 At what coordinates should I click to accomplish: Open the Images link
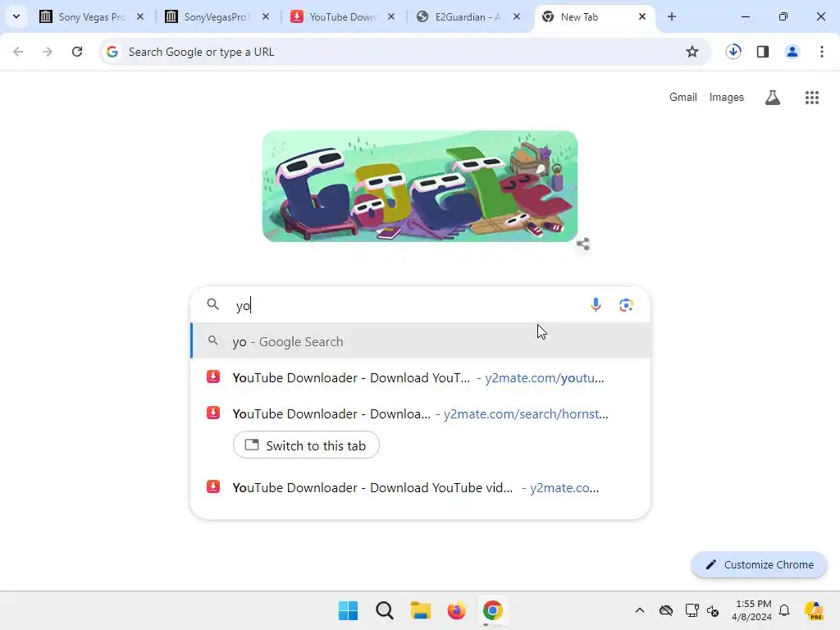[x=727, y=97]
